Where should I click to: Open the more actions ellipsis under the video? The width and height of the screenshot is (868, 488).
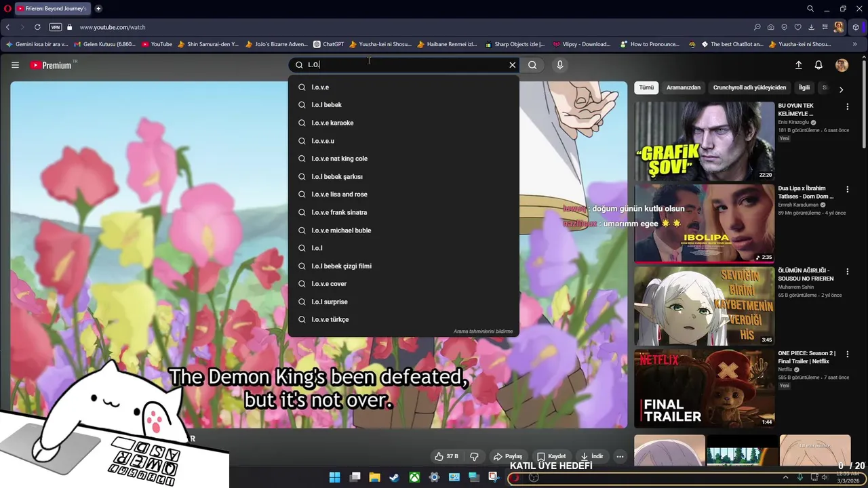tap(620, 456)
